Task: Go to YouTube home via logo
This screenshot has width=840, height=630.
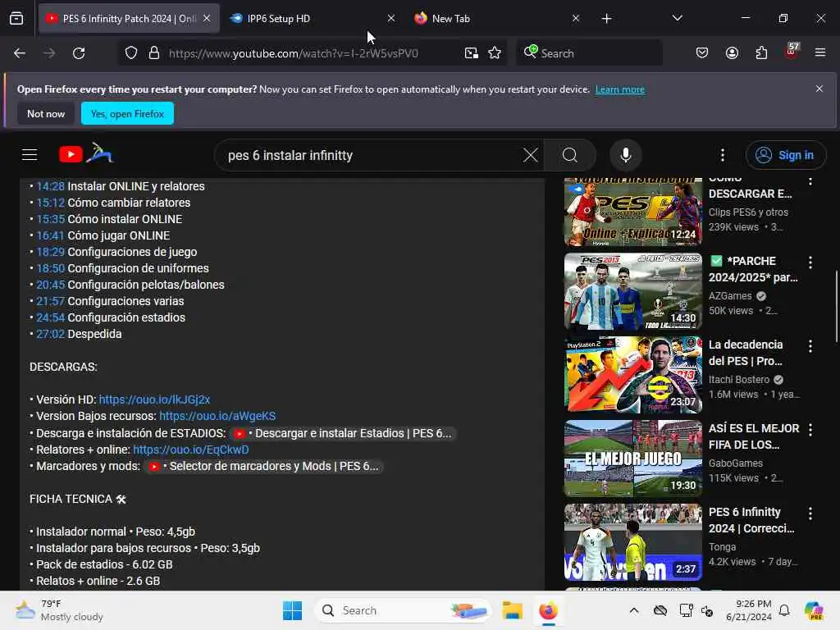Action: pyautogui.click(x=86, y=153)
